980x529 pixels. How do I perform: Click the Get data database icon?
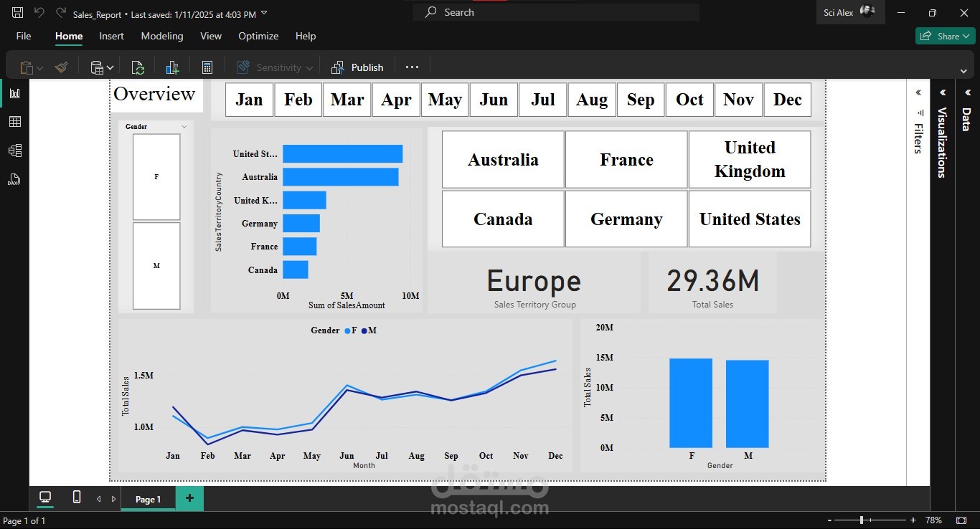point(97,67)
